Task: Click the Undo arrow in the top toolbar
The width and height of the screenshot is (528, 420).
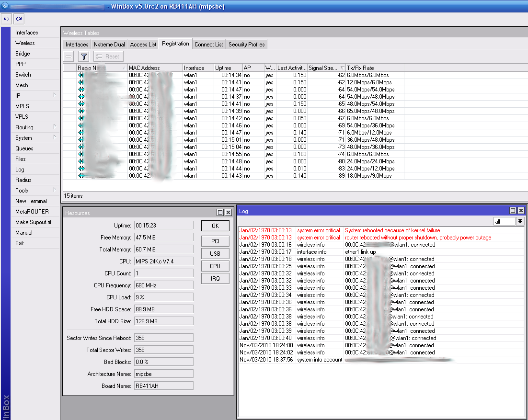Action: tap(6, 19)
